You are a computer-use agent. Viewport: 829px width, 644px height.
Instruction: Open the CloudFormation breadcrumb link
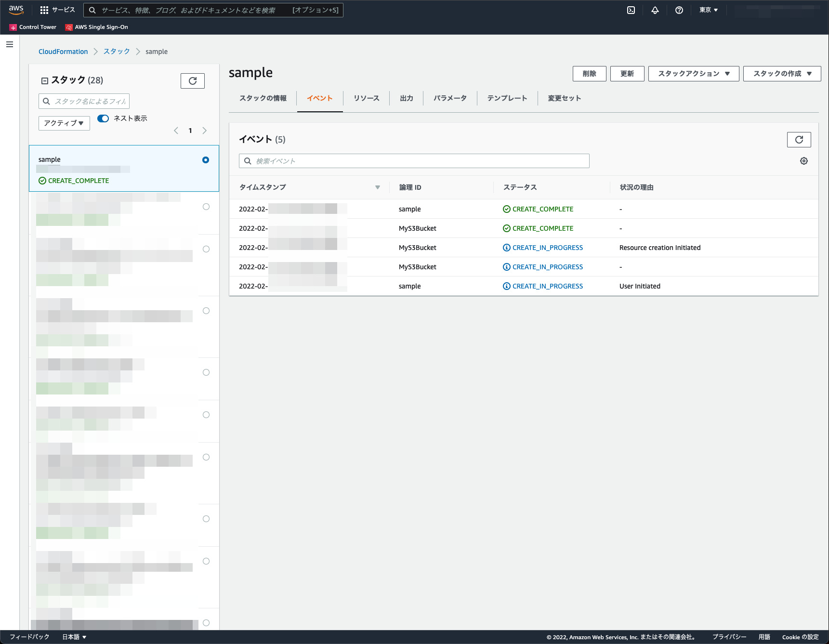63,52
